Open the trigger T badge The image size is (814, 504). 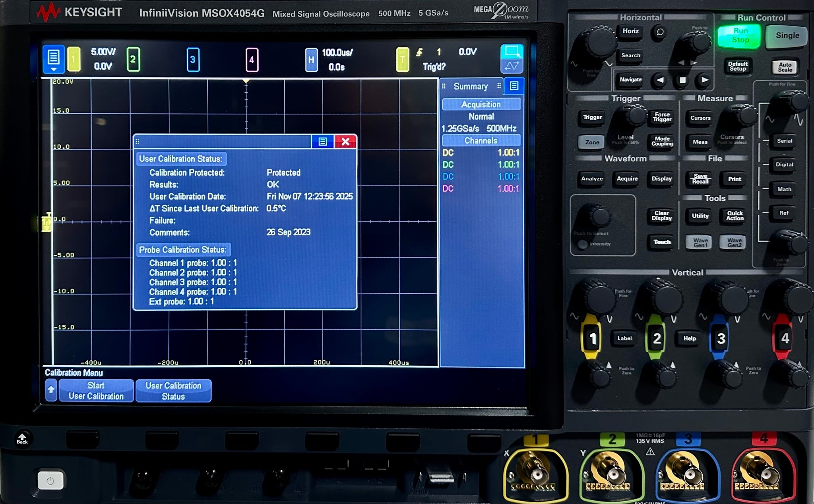click(403, 60)
